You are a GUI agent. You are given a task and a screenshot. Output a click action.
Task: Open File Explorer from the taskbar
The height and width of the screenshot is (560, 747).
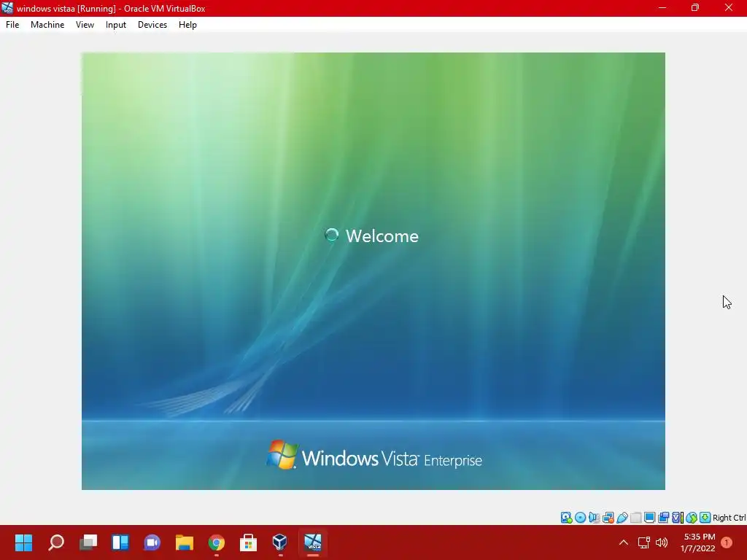click(185, 542)
